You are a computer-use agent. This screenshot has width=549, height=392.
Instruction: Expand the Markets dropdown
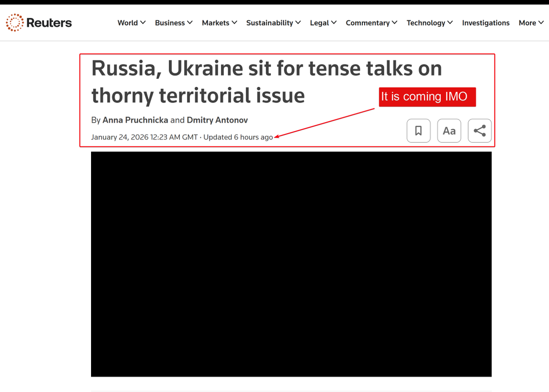[x=219, y=23]
